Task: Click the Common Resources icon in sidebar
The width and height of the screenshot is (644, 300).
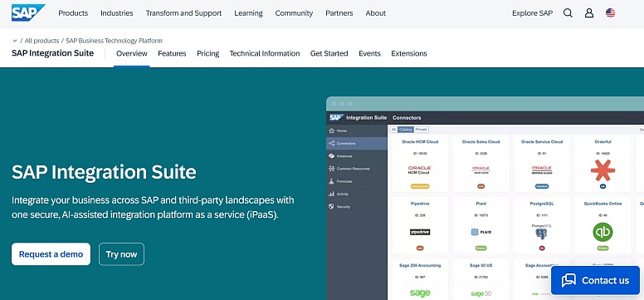Action: point(332,169)
